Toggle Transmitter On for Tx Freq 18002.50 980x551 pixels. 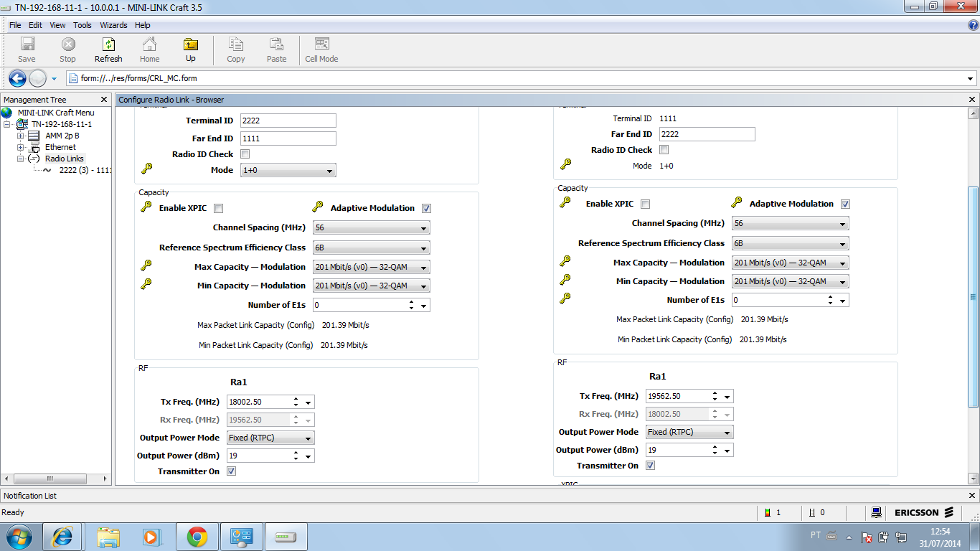[x=231, y=471]
